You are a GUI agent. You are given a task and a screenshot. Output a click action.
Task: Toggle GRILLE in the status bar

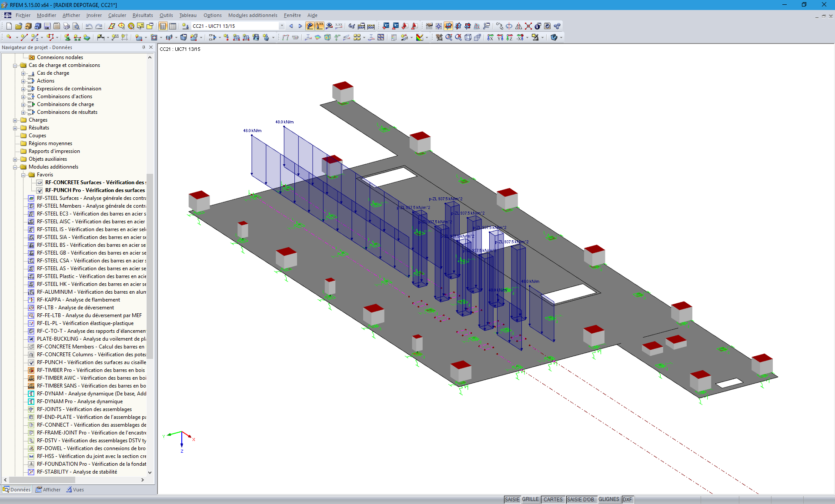coord(530,500)
